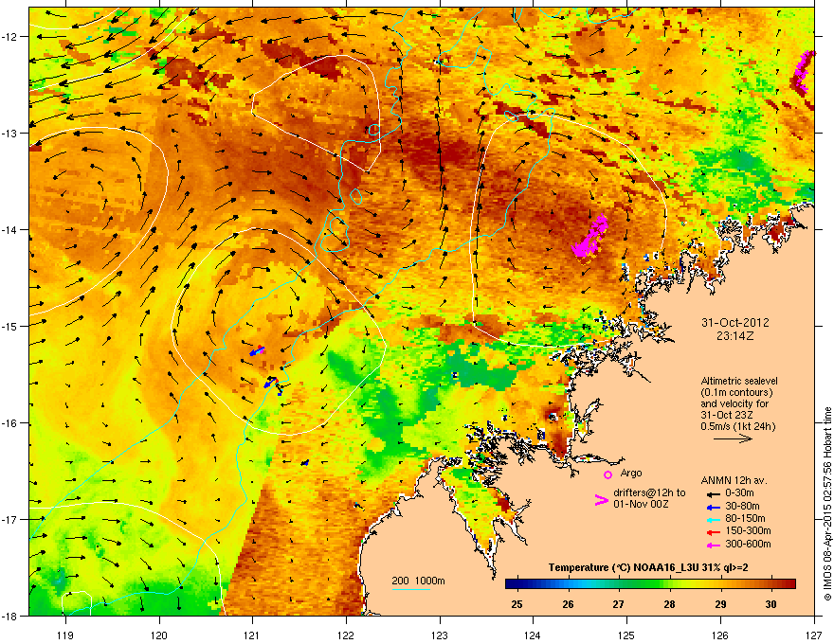The height and width of the screenshot is (644, 834).
Task: Click the magenta 300-600m legend arrow
Action: tap(714, 545)
